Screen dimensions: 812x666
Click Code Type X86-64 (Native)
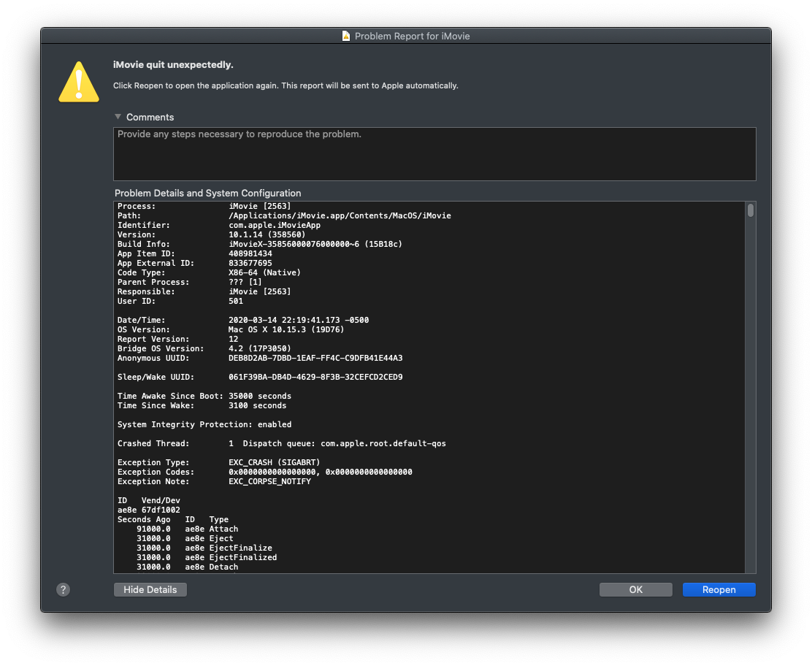pyautogui.click(x=209, y=272)
